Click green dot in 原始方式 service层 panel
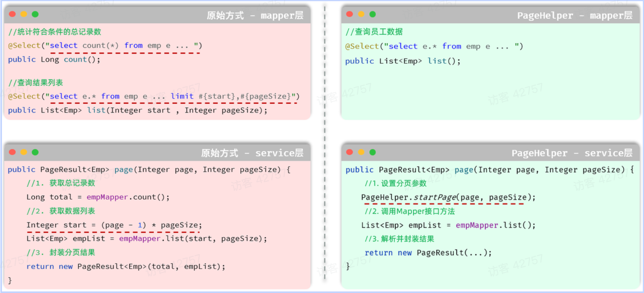The height and width of the screenshot is (293, 644). [x=35, y=152]
